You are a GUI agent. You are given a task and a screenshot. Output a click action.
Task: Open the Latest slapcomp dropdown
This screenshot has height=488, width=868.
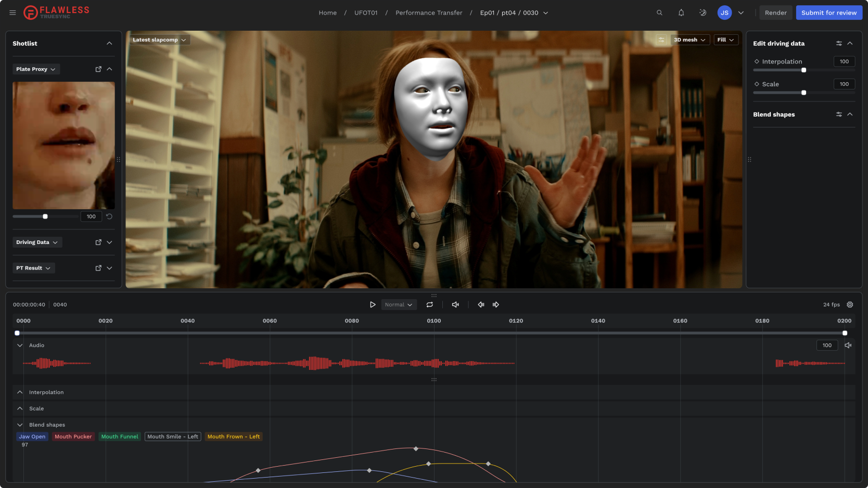[159, 40]
